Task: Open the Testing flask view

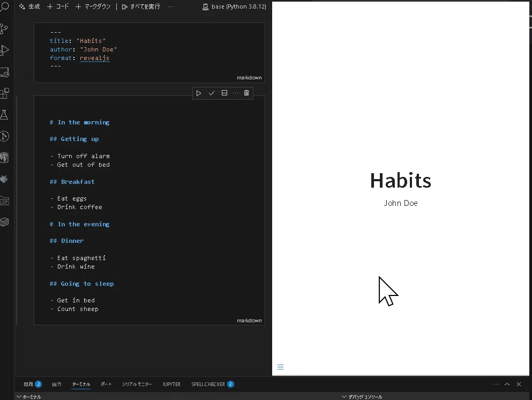Action: click(x=4, y=115)
